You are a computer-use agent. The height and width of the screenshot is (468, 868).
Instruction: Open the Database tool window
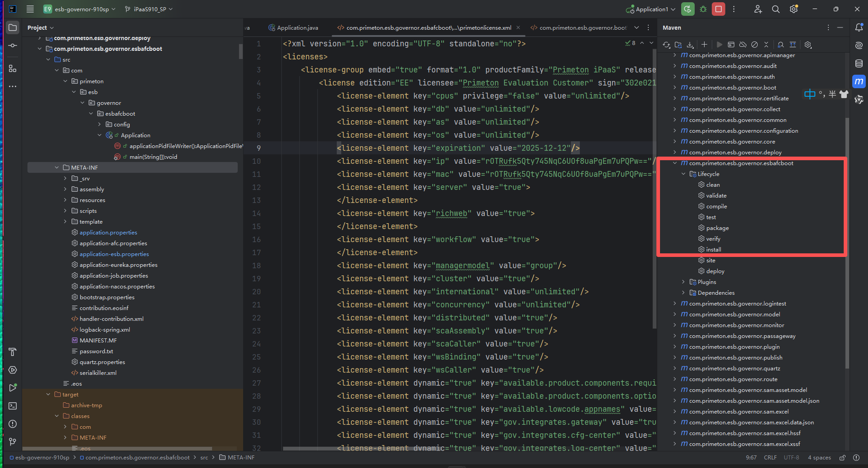pos(859,63)
